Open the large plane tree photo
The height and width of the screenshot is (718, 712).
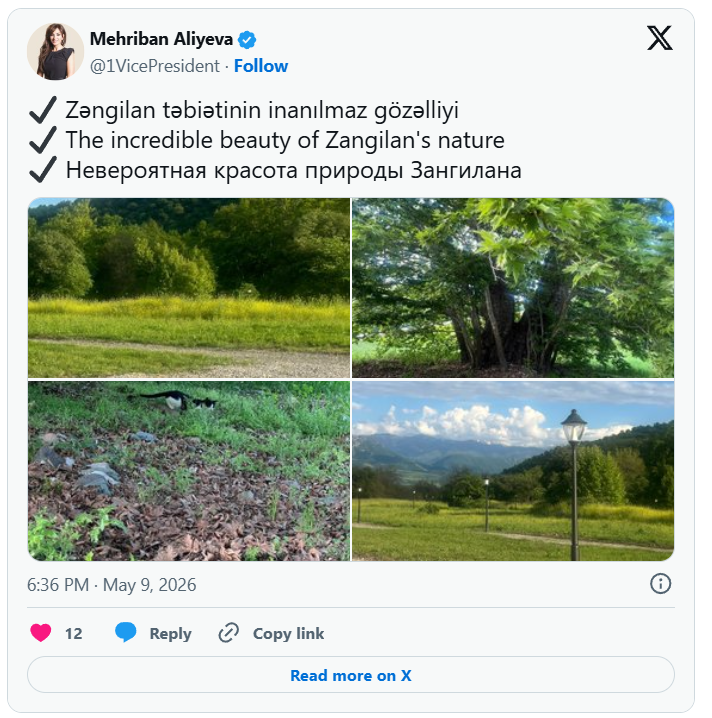[513, 288]
